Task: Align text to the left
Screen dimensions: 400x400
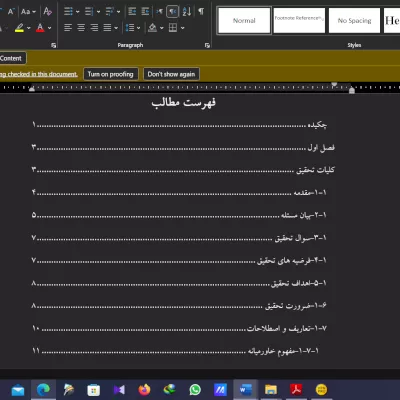Action: click(68, 28)
